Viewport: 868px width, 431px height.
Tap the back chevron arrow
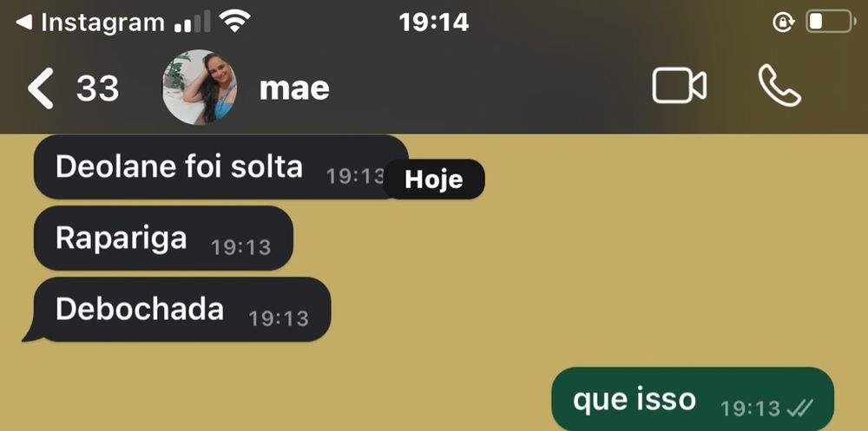tap(41, 88)
